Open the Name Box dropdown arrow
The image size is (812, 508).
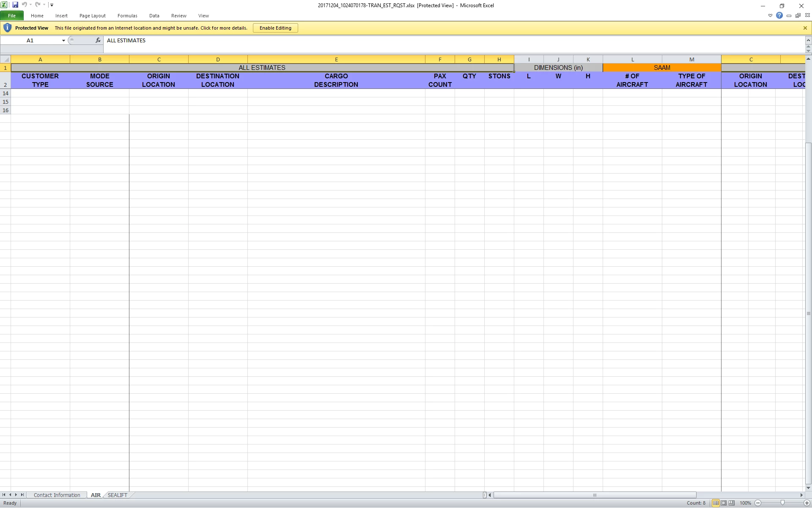pos(63,41)
